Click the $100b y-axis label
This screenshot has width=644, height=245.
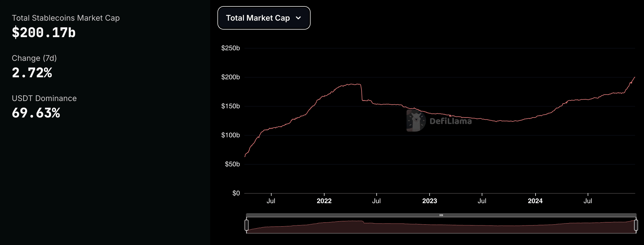click(x=231, y=135)
